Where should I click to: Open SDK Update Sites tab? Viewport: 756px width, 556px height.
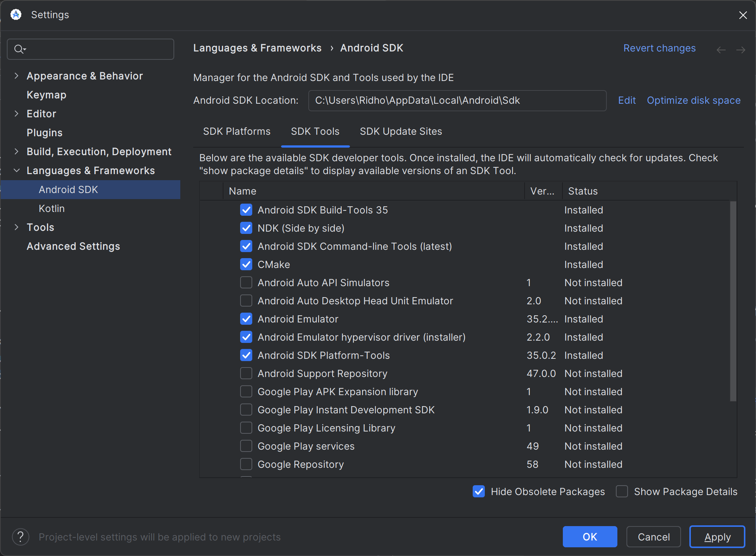401,131
